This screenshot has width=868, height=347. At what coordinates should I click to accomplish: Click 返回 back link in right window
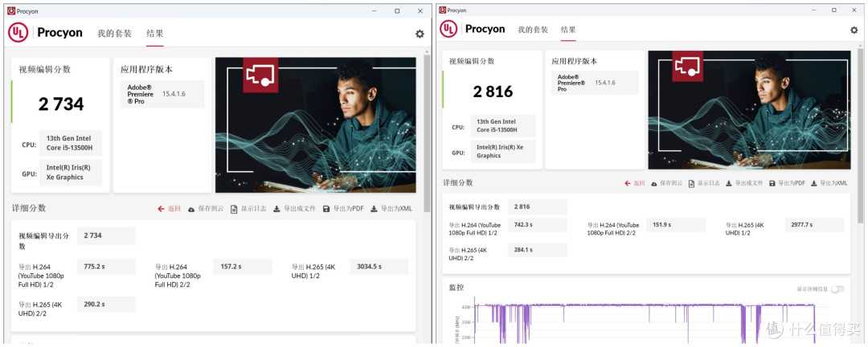click(635, 183)
